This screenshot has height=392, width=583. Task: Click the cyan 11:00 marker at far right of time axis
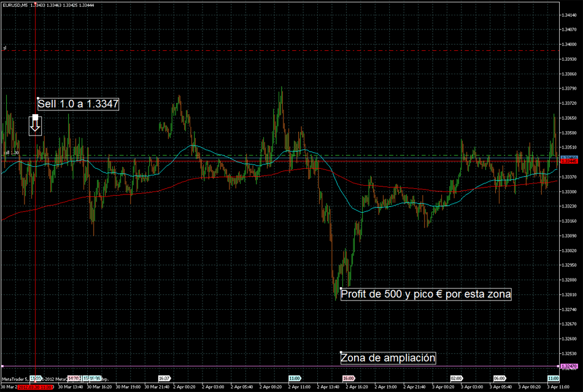553,379
